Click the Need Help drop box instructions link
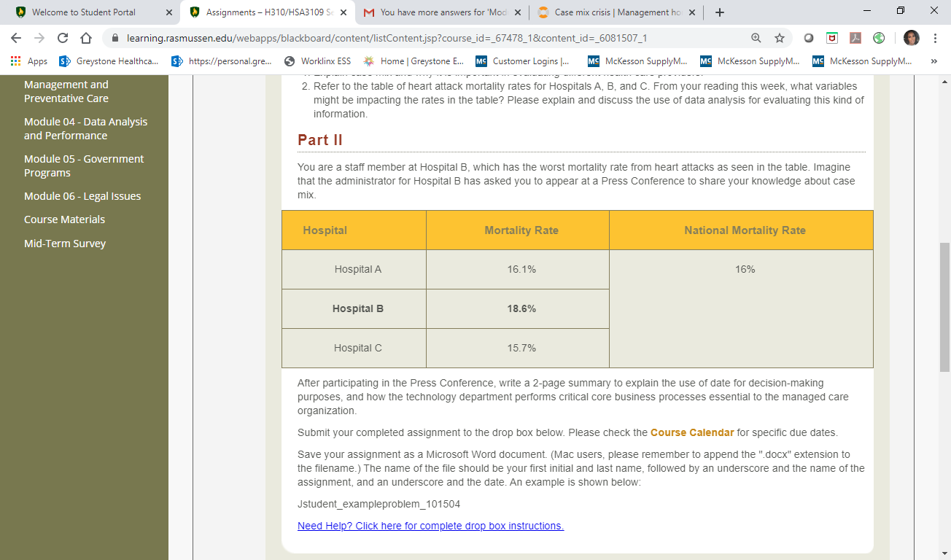Screen dimensions: 951x560 430,526
